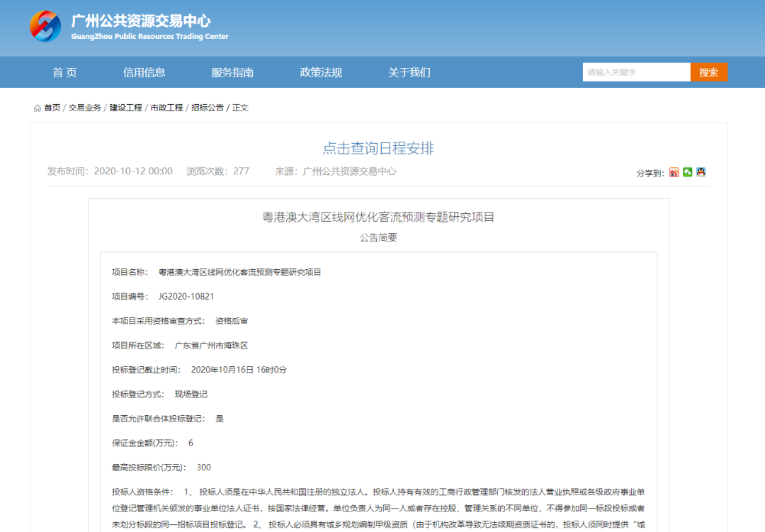Click the 搜索 search button
This screenshot has height=532, width=765.
(709, 72)
